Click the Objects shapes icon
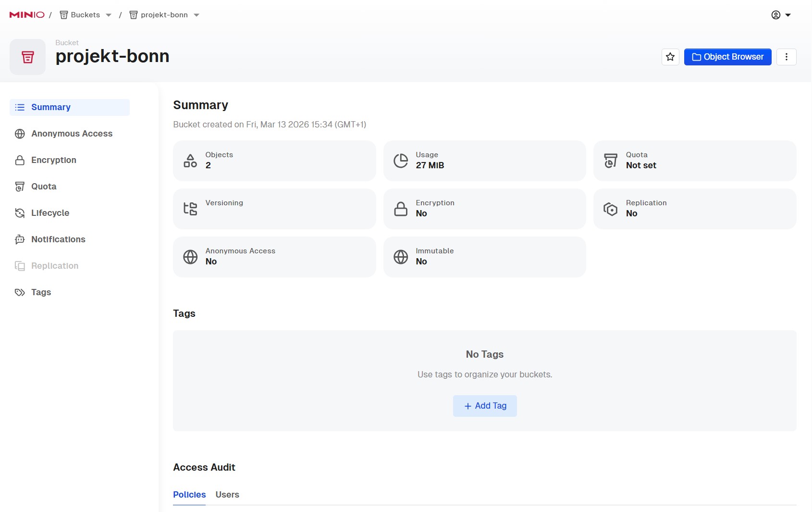The height and width of the screenshot is (512, 812). (x=190, y=161)
